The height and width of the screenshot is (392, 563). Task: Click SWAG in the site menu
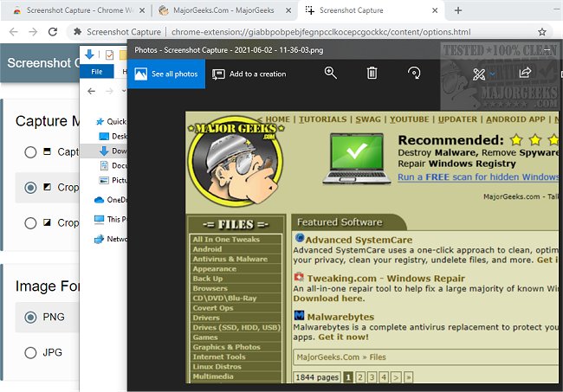tap(368, 119)
